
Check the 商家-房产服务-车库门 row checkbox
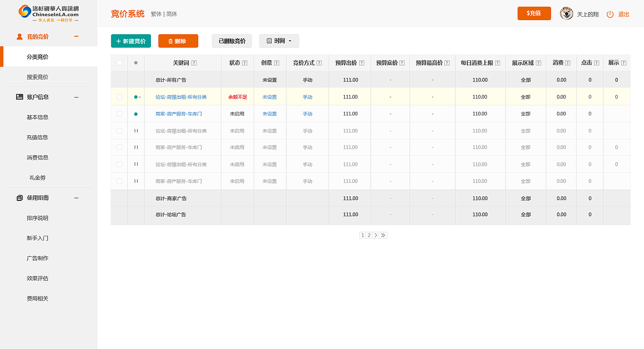(x=119, y=113)
